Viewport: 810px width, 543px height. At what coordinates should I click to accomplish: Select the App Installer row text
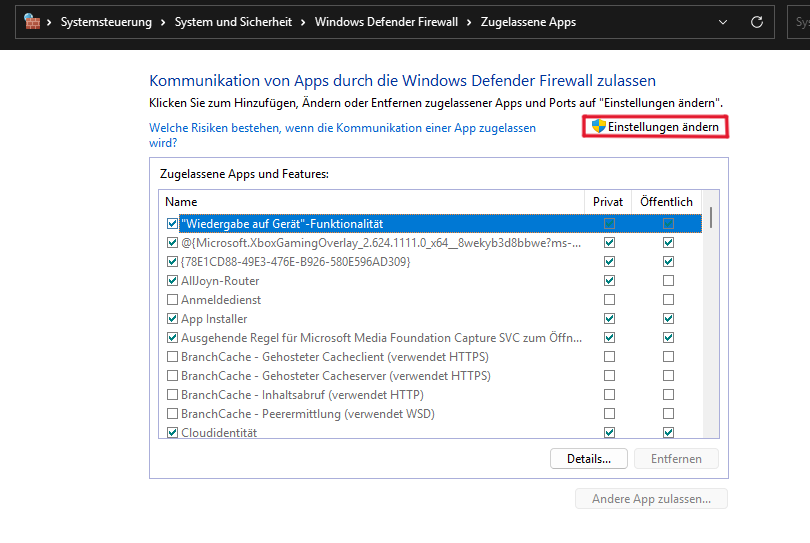214,319
